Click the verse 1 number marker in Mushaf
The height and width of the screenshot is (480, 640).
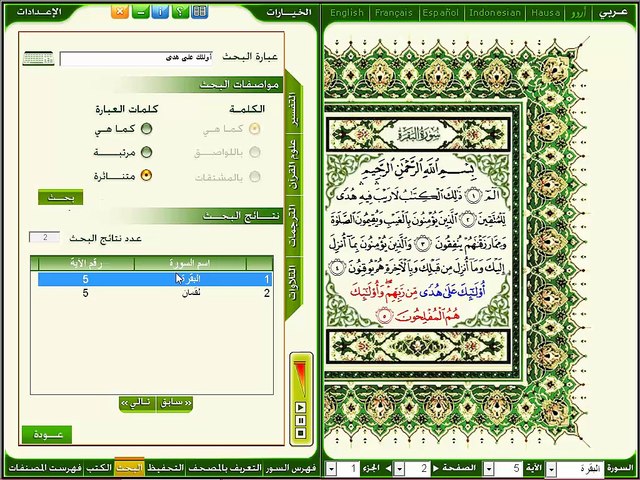[474, 195]
